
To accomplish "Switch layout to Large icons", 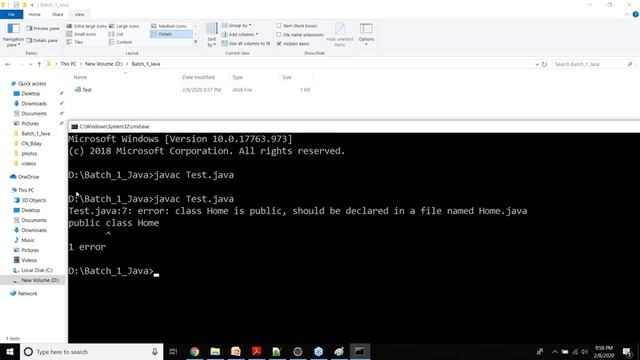I will (124, 26).
